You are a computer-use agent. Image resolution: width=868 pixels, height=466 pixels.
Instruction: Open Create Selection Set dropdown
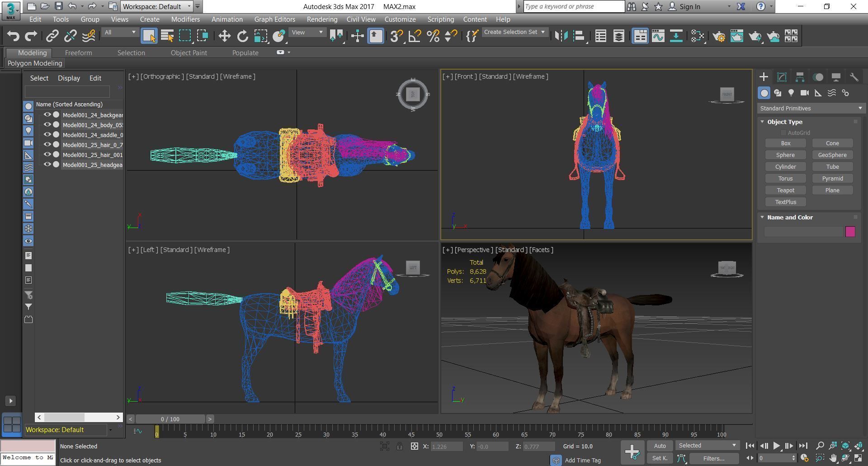(x=514, y=32)
